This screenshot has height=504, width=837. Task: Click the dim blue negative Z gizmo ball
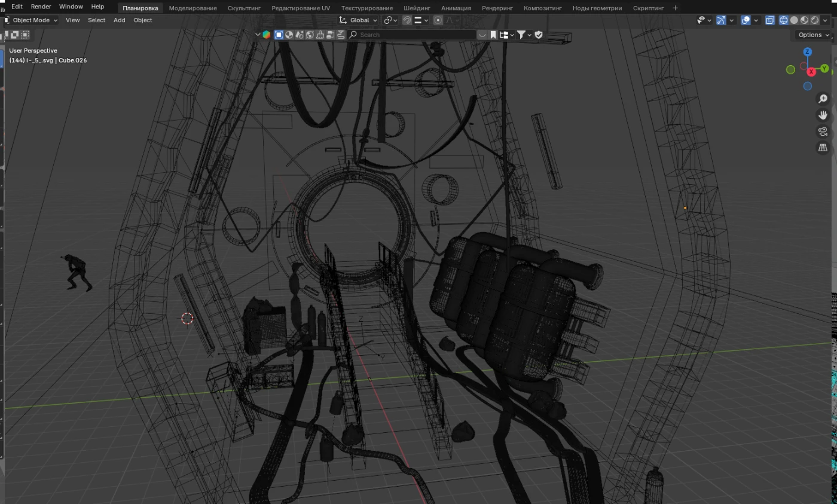(808, 86)
